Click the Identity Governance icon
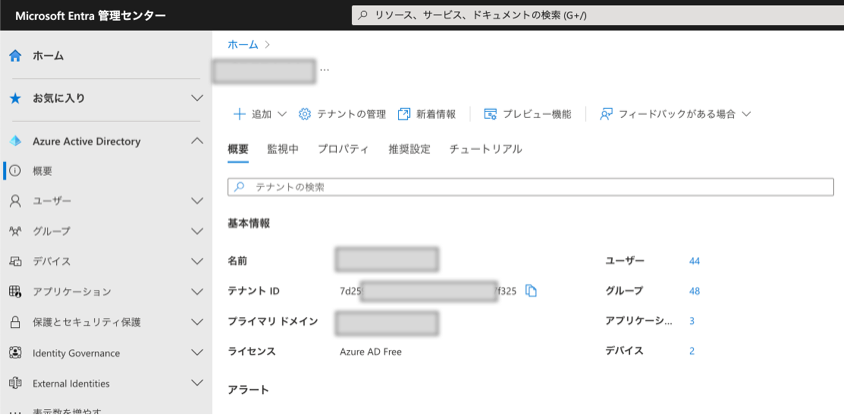 coord(15,353)
